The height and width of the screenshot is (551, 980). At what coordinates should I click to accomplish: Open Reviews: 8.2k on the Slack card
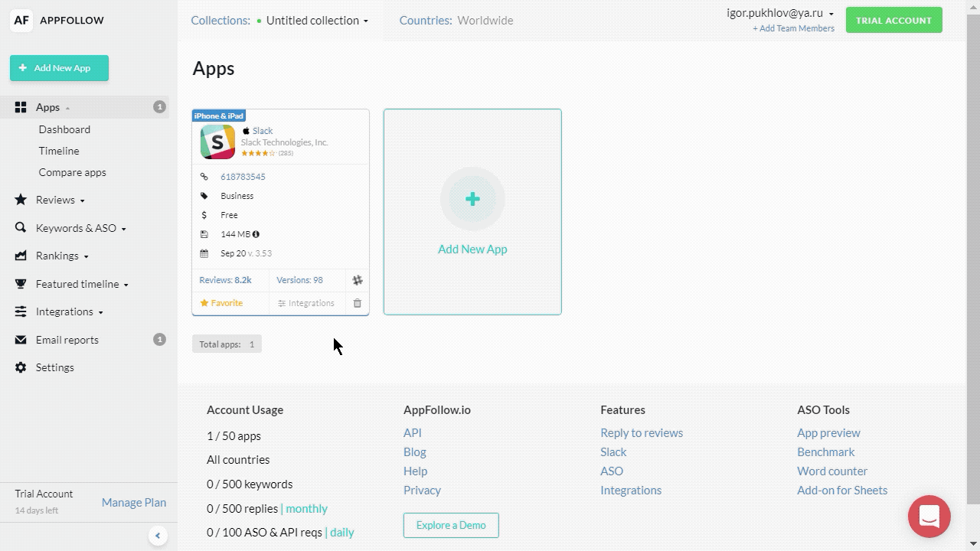click(x=225, y=280)
